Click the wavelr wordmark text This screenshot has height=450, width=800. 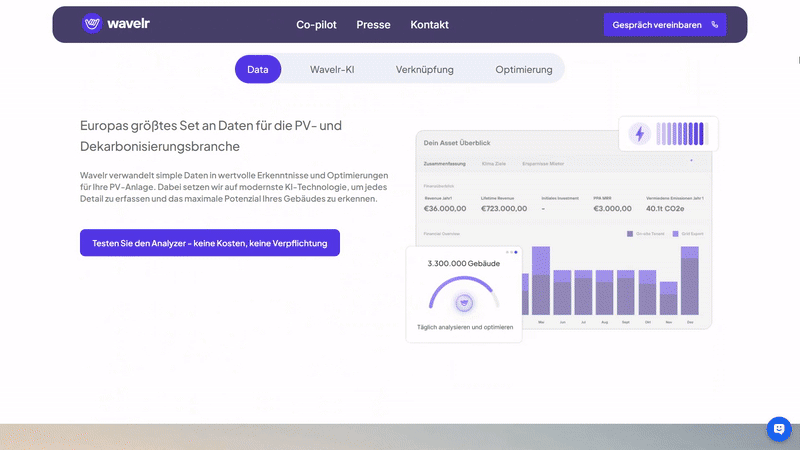click(129, 23)
